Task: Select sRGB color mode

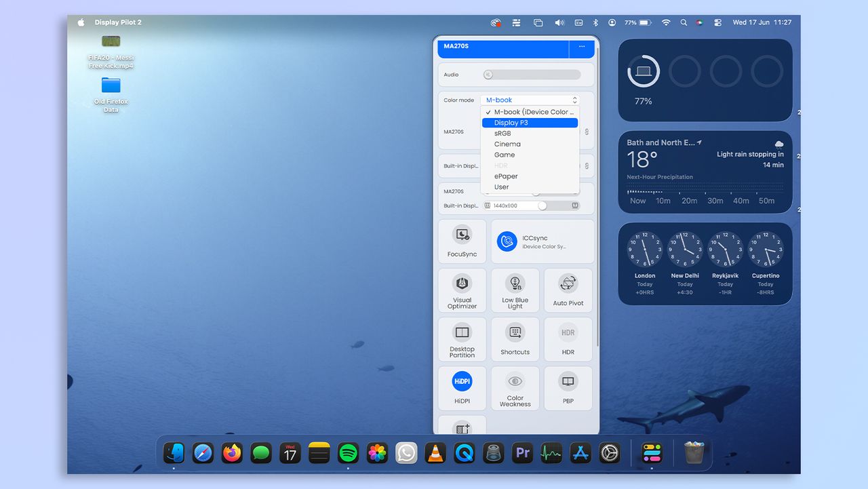Action: point(530,134)
